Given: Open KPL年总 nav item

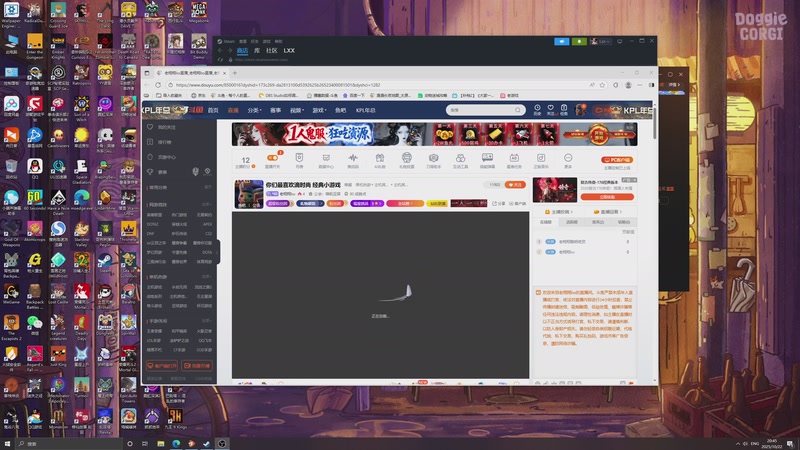Looking at the screenshot, I should click(365, 110).
